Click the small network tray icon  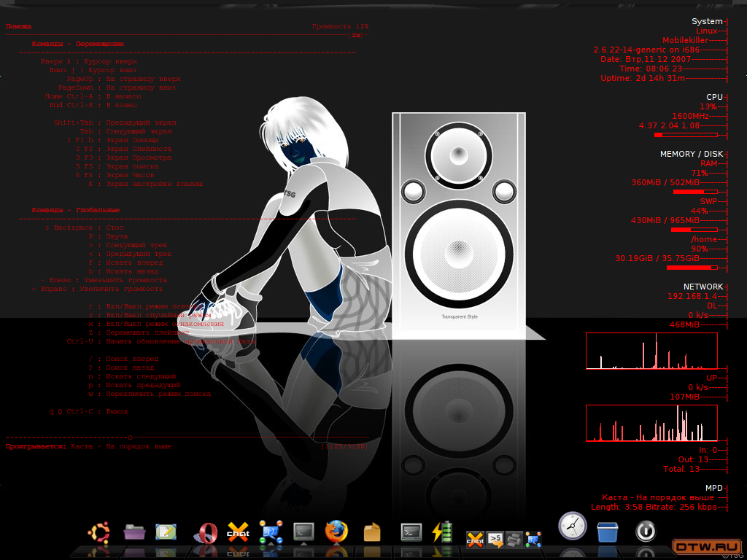coord(533,540)
